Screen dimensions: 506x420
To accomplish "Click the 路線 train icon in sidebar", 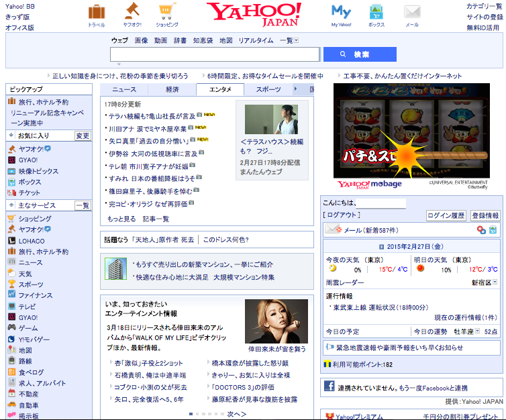I will point(11,361).
